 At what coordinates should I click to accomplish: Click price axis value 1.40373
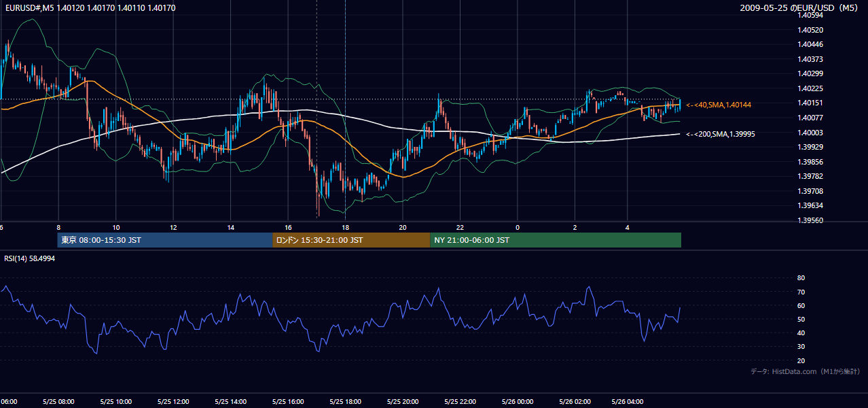pyautogui.click(x=810, y=59)
